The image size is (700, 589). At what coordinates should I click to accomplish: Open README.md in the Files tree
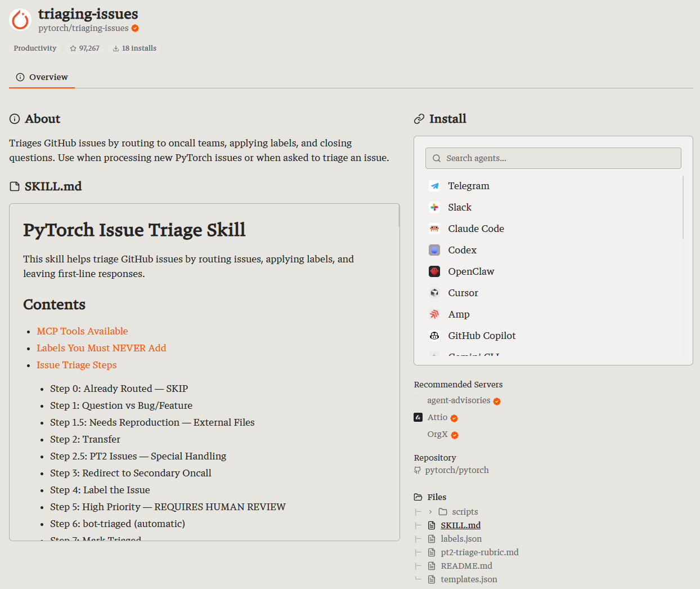pyautogui.click(x=466, y=566)
